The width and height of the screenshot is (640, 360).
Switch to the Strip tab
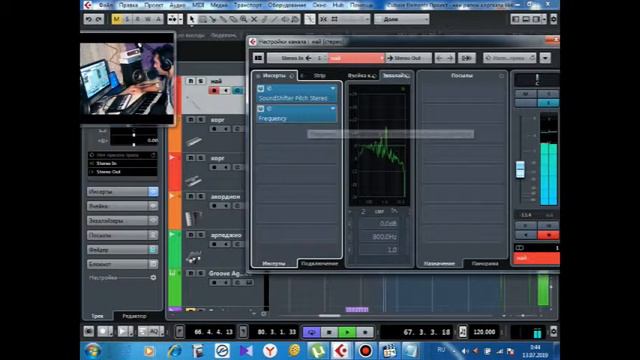pyautogui.click(x=320, y=76)
